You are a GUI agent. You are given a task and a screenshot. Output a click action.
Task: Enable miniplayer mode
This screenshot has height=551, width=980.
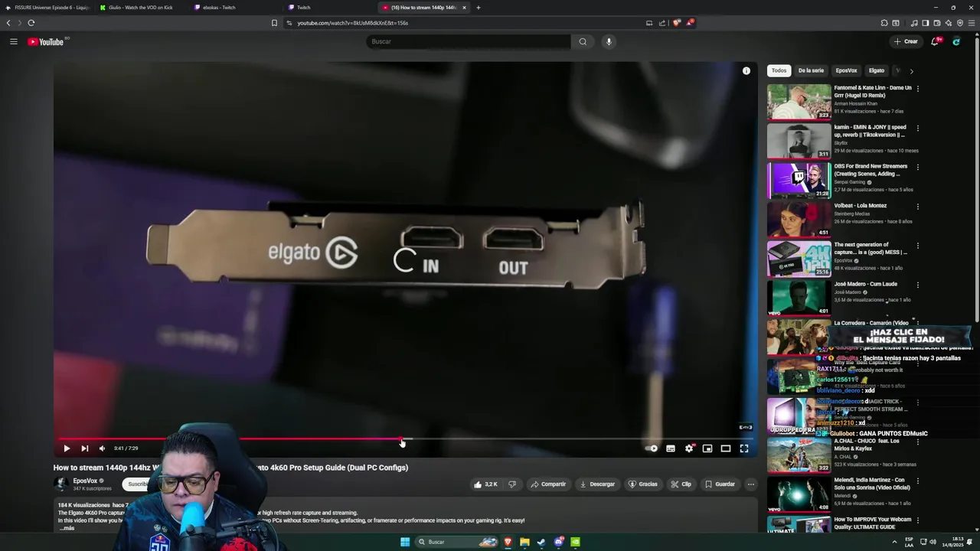tap(707, 448)
